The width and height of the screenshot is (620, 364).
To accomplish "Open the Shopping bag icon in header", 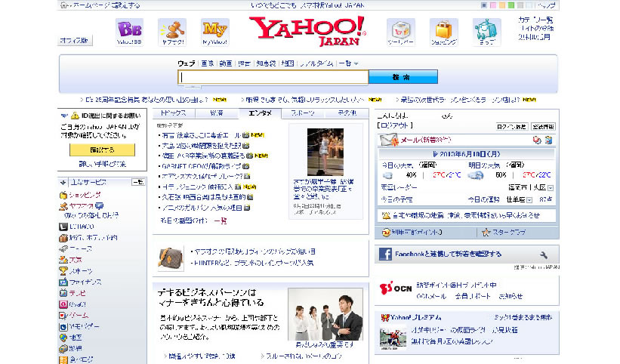I will 443,32.
